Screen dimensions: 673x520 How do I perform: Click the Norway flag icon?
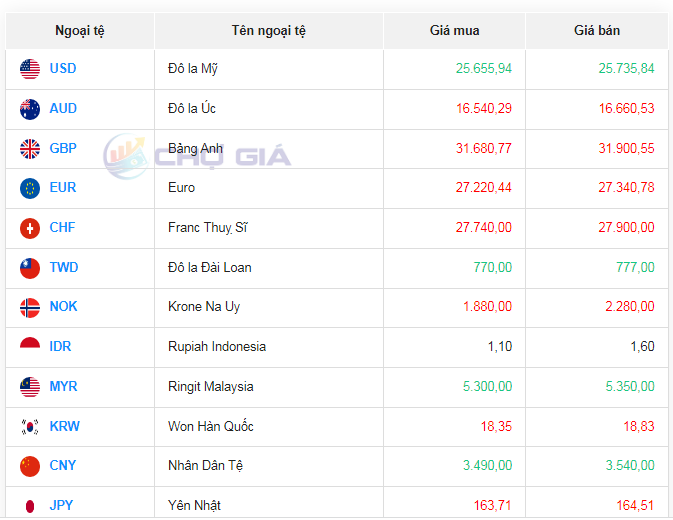pos(30,308)
